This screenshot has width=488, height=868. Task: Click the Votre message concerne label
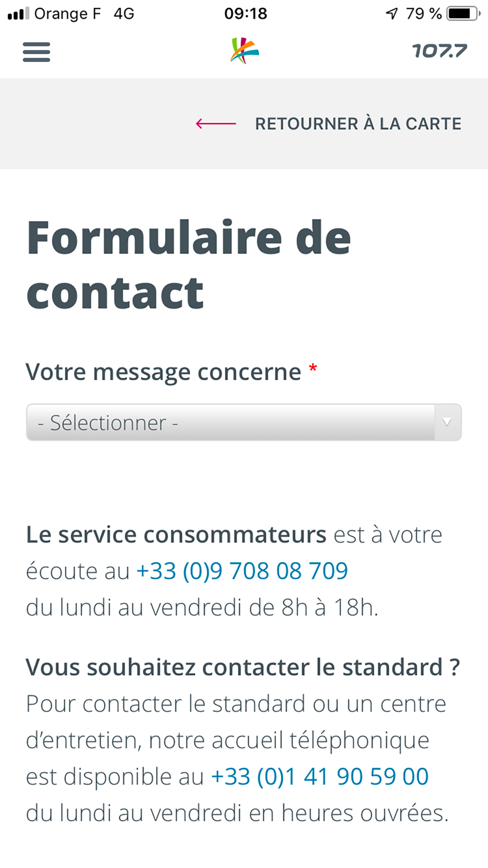(163, 372)
